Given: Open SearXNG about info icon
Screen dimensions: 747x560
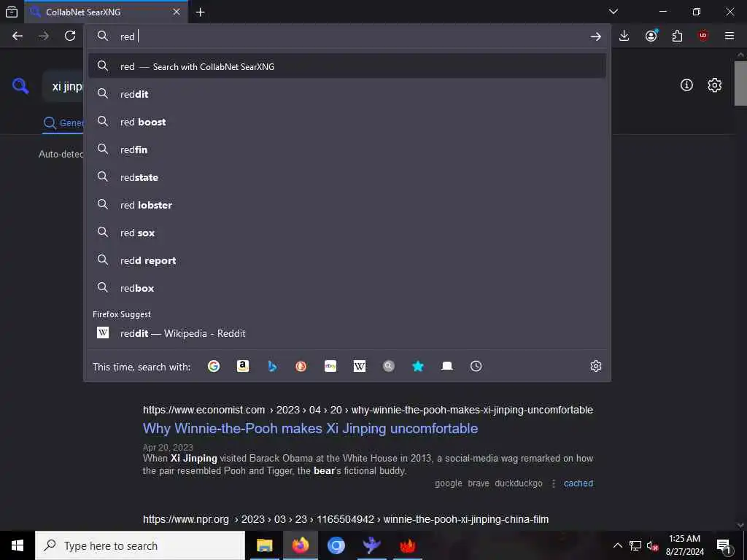Looking at the screenshot, I should (686, 85).
